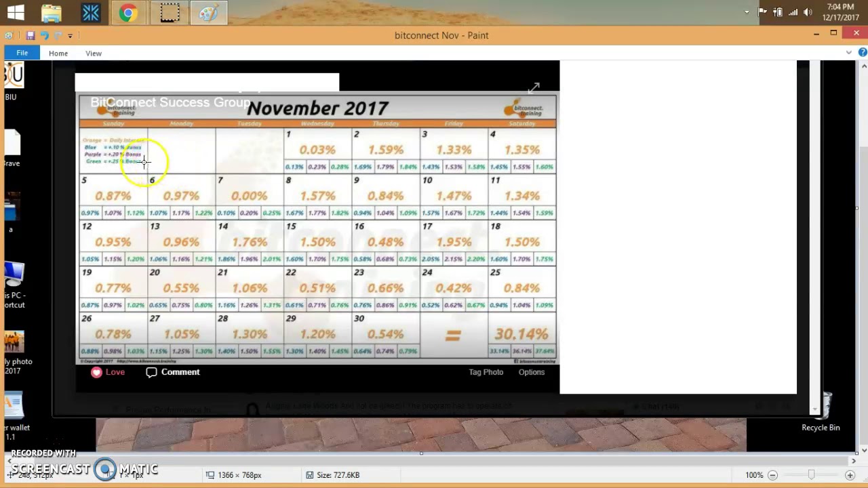Open the volume speaker icon
The height and width of the screenshot is (488, 868).
coord(808,12)
